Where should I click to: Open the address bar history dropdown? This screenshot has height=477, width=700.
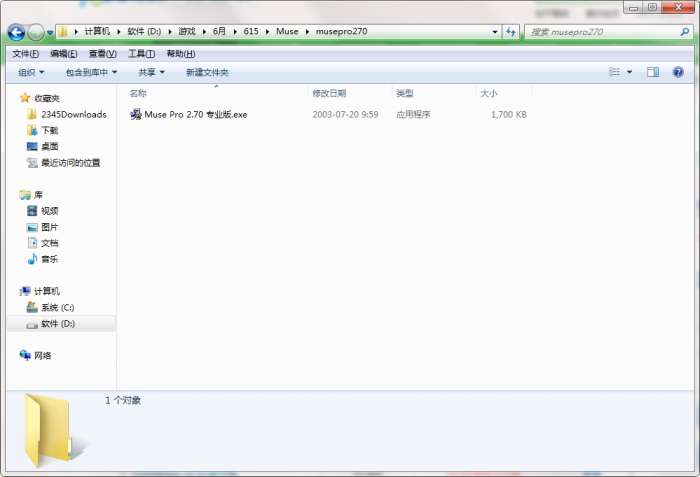(x=495, y=32)
